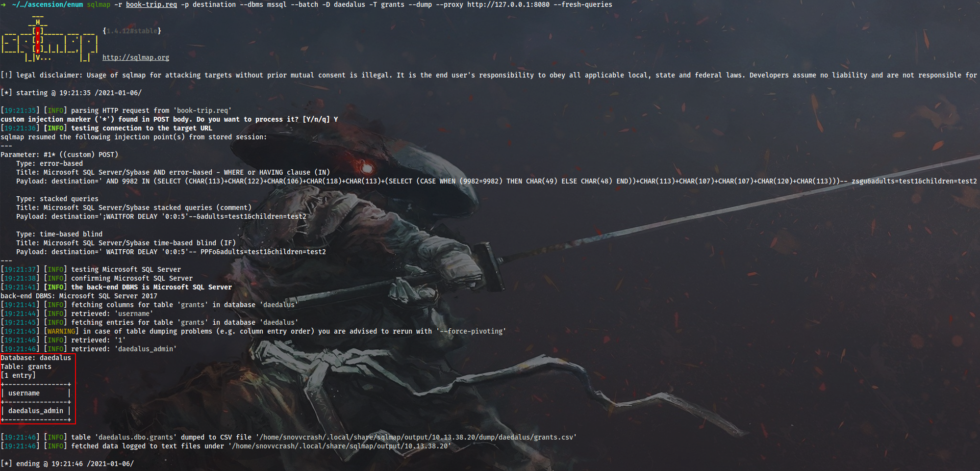Open the grants.csv dump file path
The width and height of the screenshot is (980, 471).
tap(414, 436)
